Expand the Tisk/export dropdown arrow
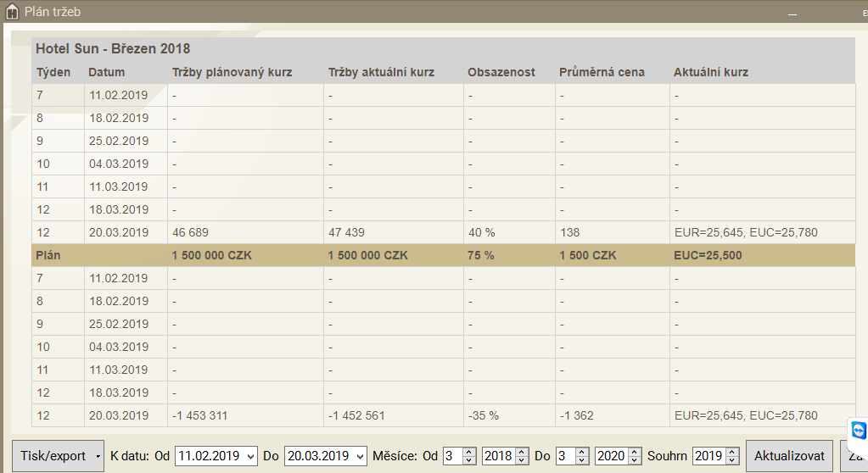 click(x=98, y=457)
